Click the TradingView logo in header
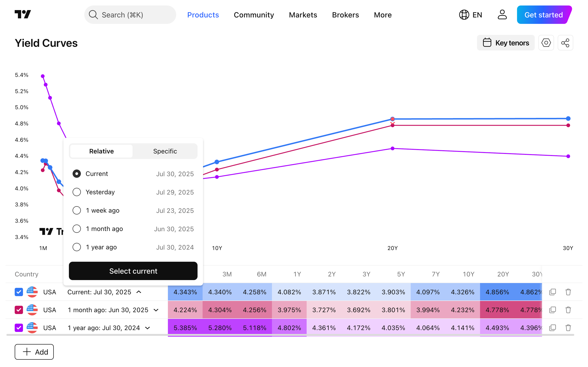The image size is (588, 367). pos(23,14)
